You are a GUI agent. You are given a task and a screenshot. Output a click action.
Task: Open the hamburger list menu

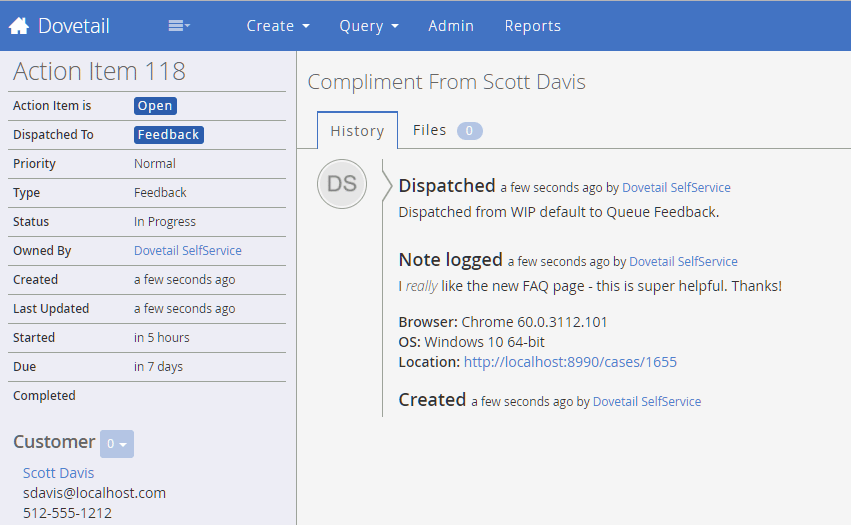pyautogui.click(x=178, y=26)
